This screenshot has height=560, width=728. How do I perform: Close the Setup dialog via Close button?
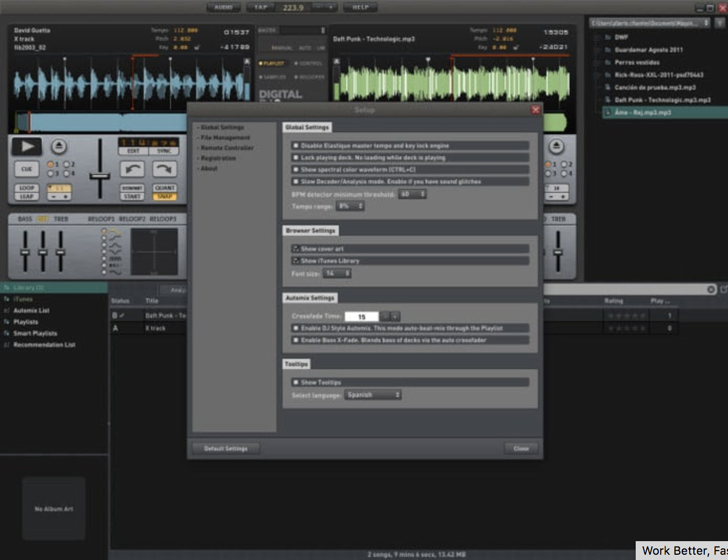coord(520,448)
